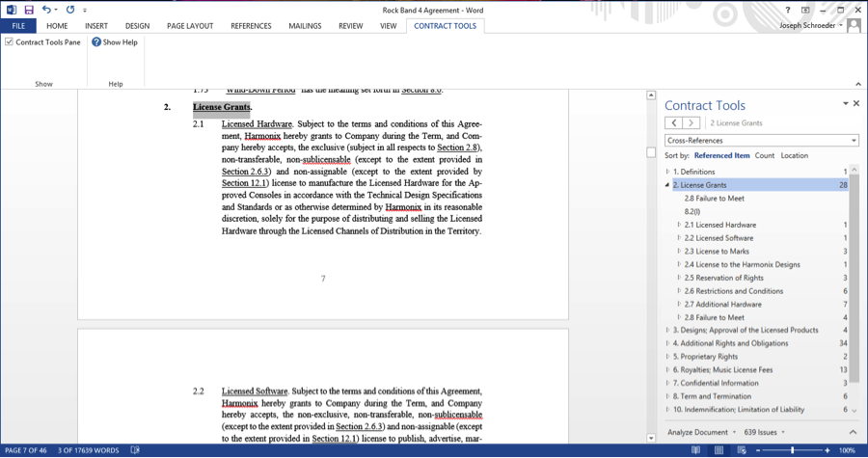
Task: Click the user account avatar icon
Action: [x=854, y=25]
